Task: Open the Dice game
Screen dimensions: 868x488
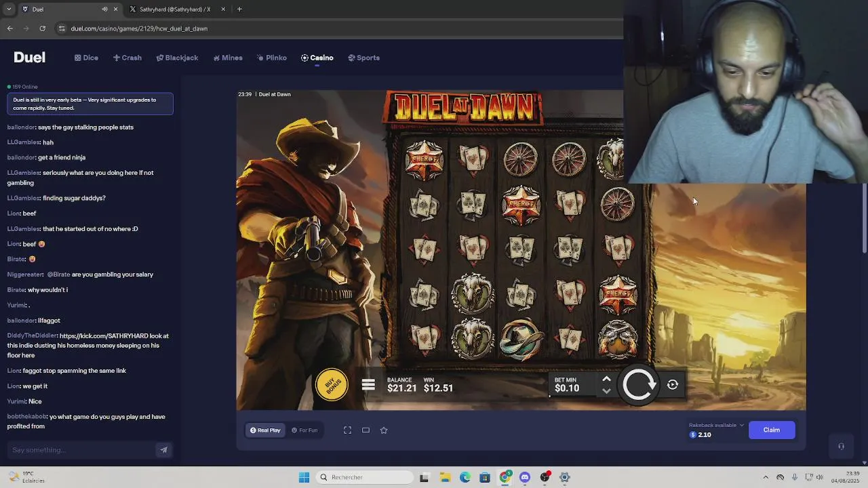Action: click(86, 58)
